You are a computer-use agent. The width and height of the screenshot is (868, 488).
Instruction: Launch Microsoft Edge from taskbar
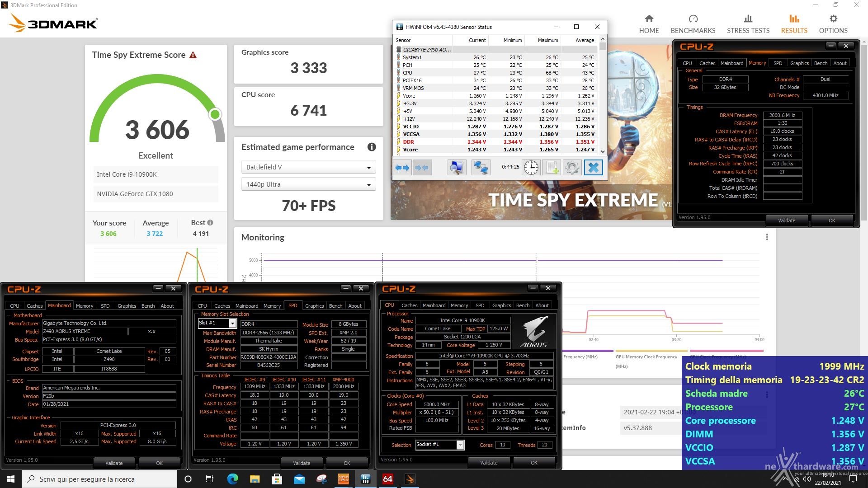click(232, 479)
